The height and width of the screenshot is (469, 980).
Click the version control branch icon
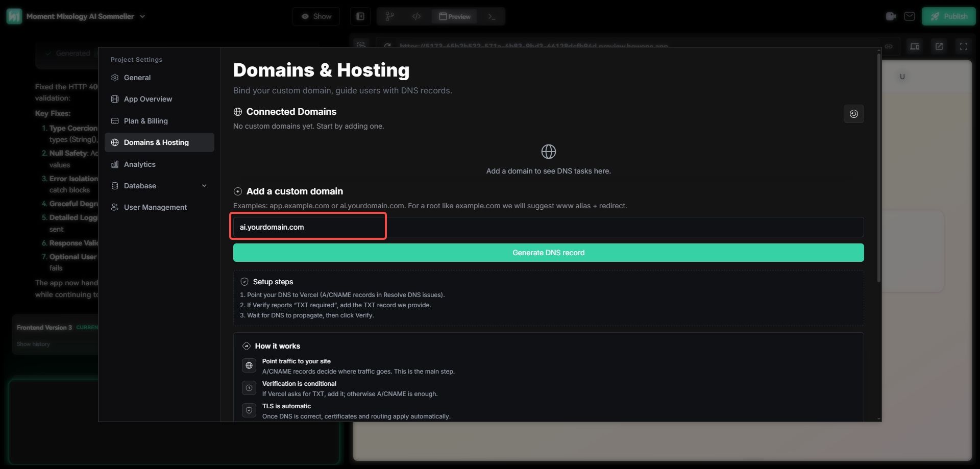click(390, 16)
